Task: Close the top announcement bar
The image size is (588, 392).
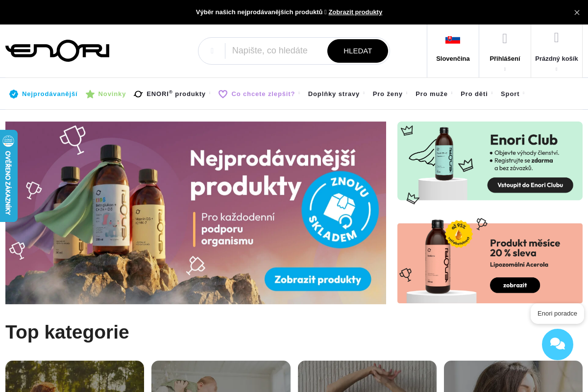Action: pyautogui.click(x=577, y=12)
